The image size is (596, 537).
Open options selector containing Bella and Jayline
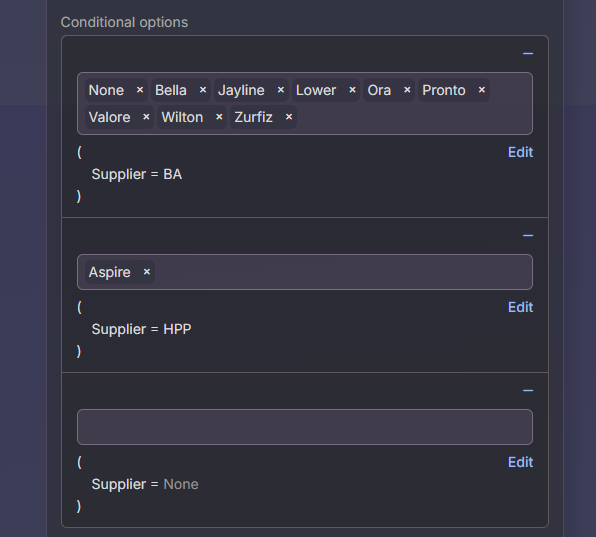tap(305, 103)
